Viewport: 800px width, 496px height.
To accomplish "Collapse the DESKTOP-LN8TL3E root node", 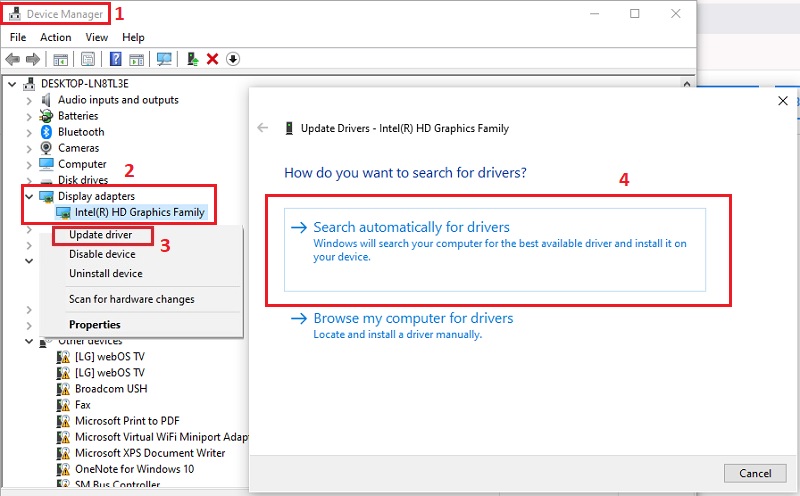I will [x=12, y=84].
